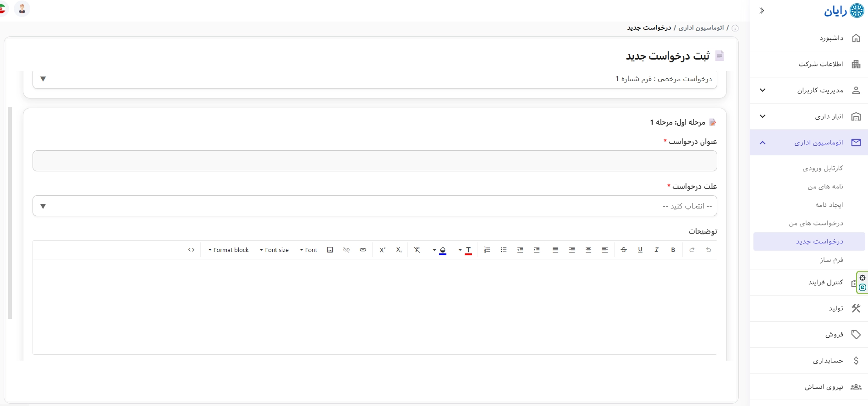
Task: Click the home icon in the breadcrumb
Action: tap(735, 28)
